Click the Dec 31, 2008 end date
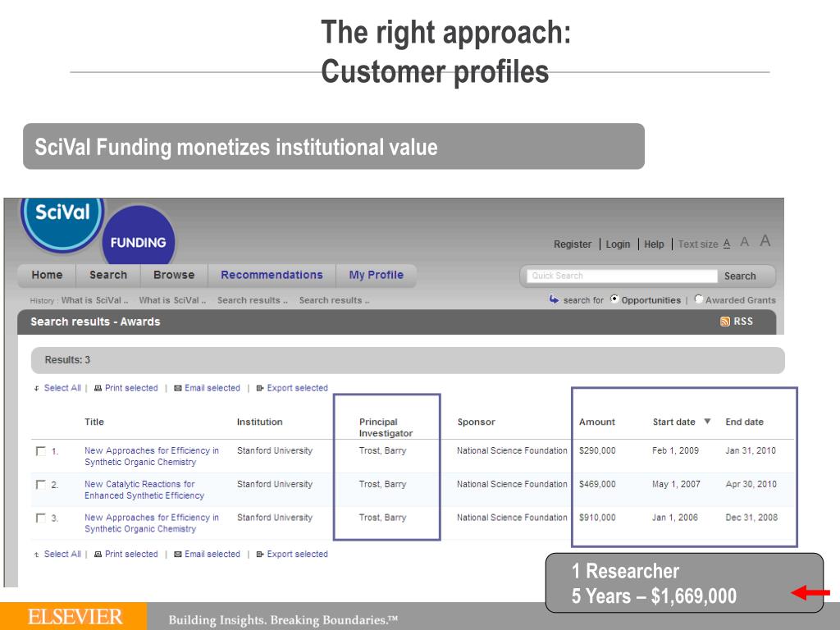This screenshot has width=840, height=630. pos(751,518)
